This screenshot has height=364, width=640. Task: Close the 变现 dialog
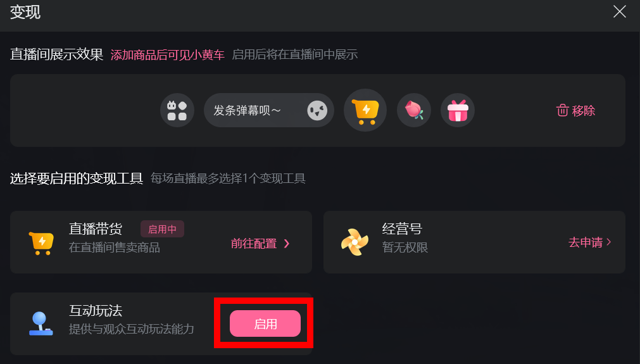pos(620,11)
